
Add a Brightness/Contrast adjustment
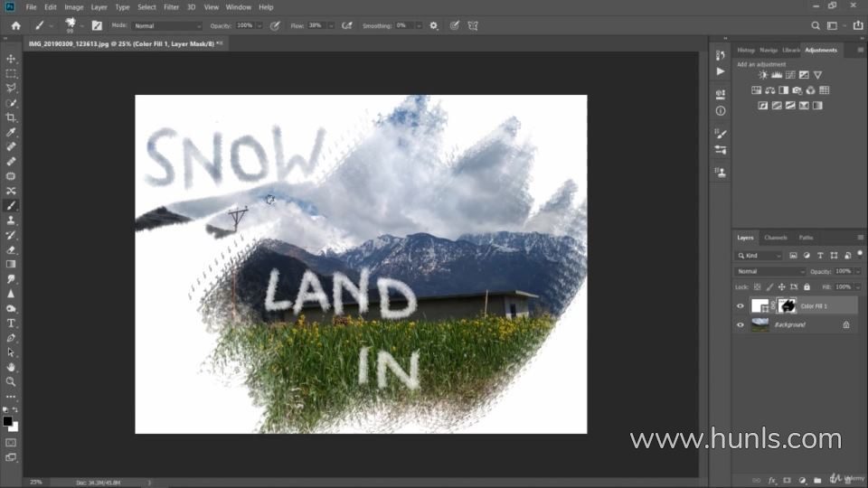pos(763,75)
